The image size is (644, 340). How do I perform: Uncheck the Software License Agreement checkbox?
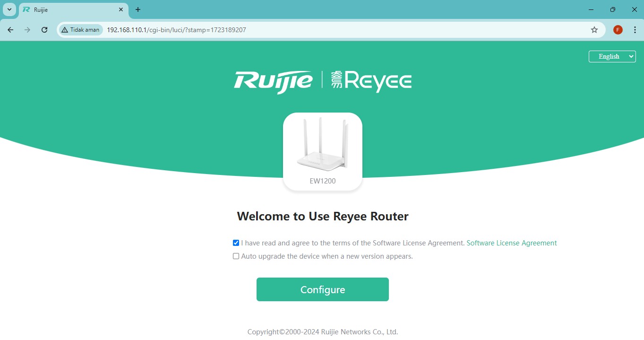point(236,243)
